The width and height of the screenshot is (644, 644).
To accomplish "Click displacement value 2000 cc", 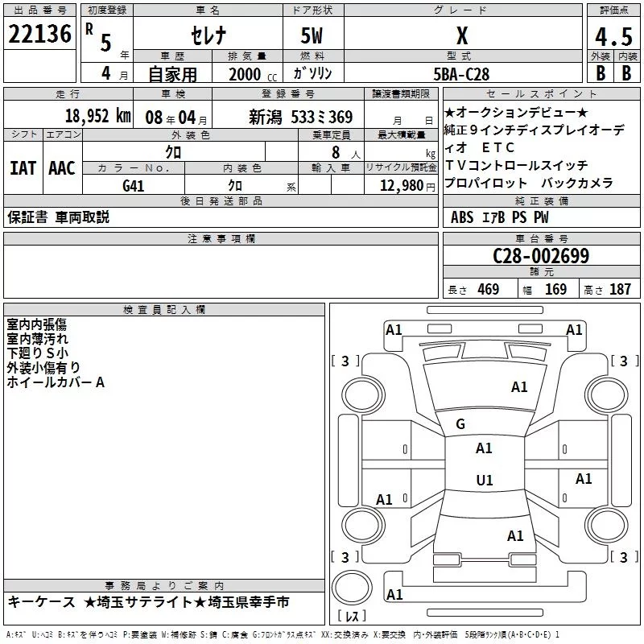I will [253, 75].
